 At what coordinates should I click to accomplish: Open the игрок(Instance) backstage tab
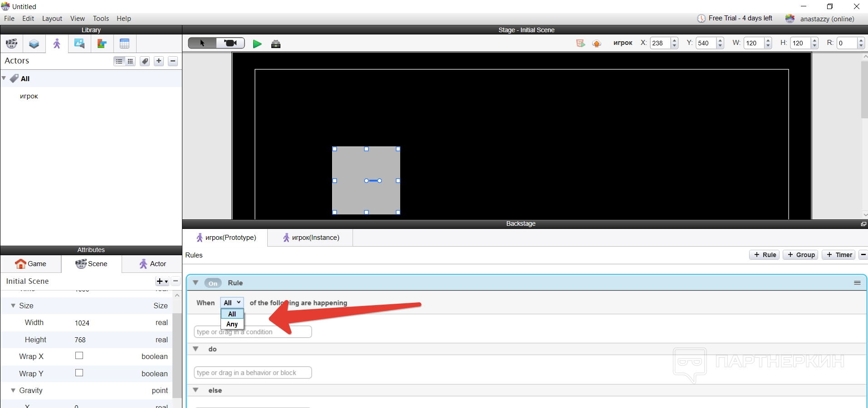[311, 238]
